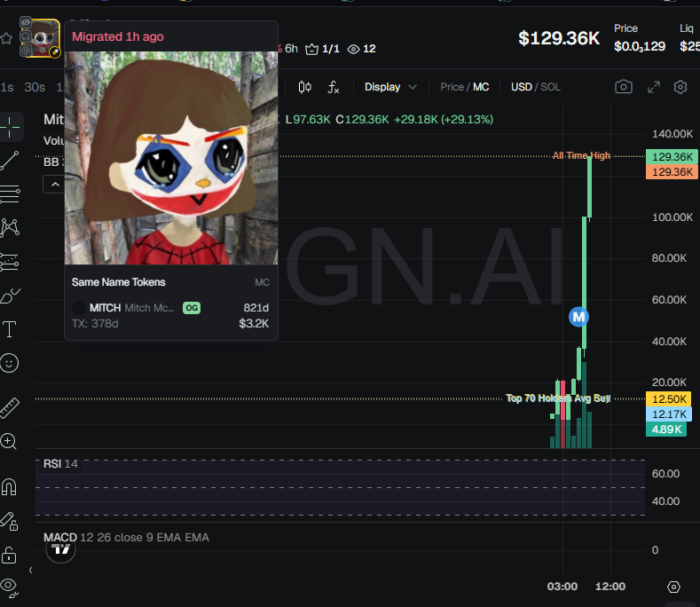This screenshot has width=700, height=607.
Task: Click the green 4.89K volume tag
Action: point(666,430)
